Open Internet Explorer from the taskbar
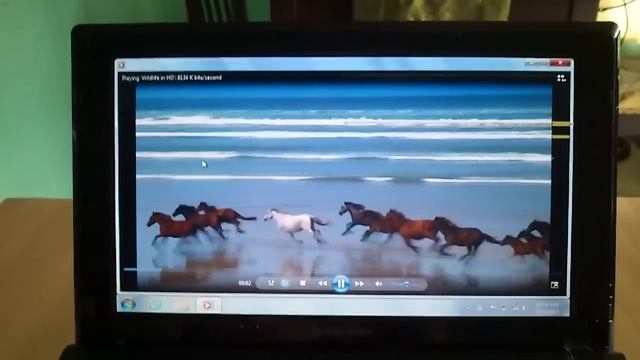 [156, 304]
